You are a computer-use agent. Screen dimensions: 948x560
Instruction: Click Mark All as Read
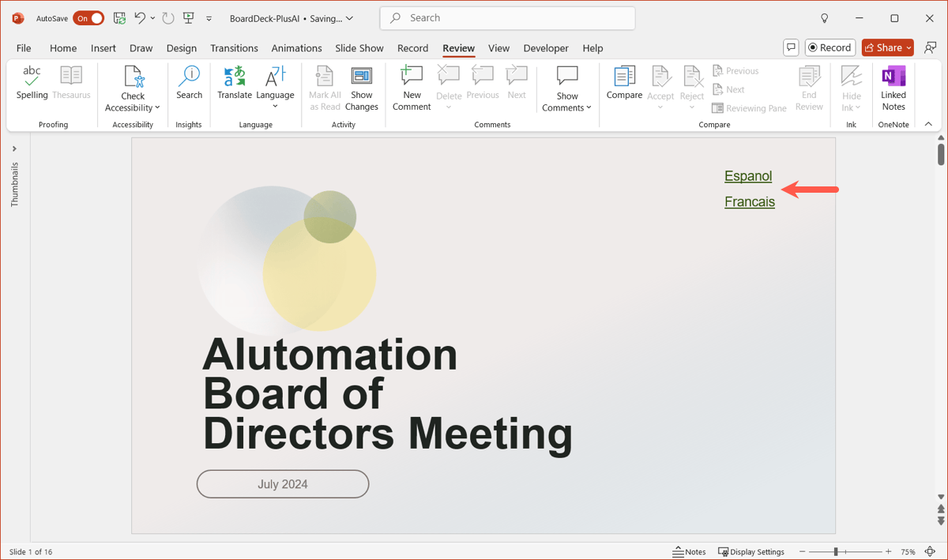(325, 88)
